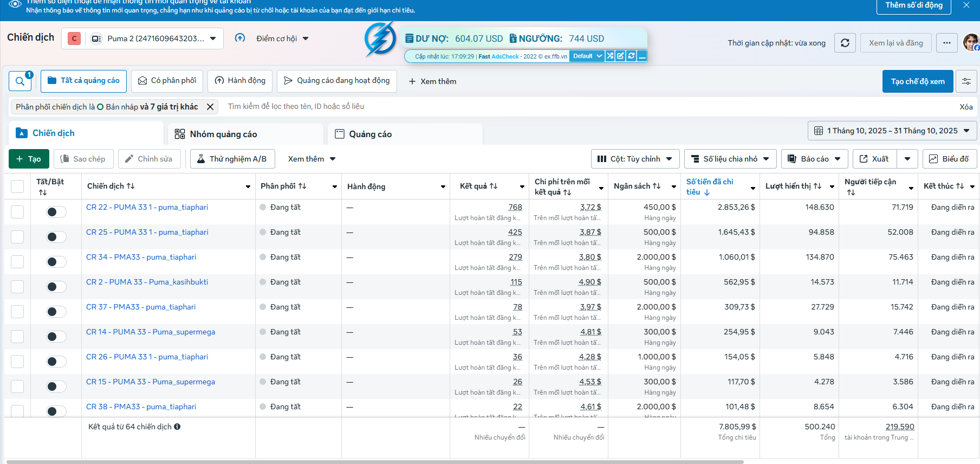Open the 'Cột: Tùy chỉnh' columns dropdown
Viewport: 980px width, 464px height.
pos(635,159)
